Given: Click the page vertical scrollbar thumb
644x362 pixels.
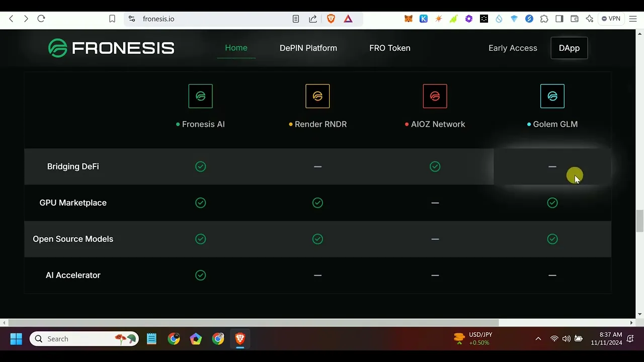Looking at the screenshot, I should coord(639,221).
